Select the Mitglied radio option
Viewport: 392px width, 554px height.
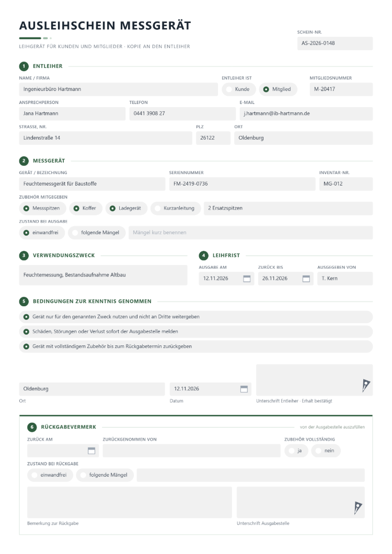(x=278, y=89)
